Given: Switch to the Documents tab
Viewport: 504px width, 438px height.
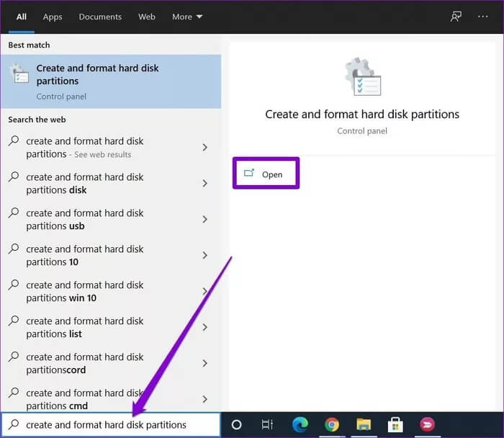Looking at the screenshot, I should tap(100, 17).
